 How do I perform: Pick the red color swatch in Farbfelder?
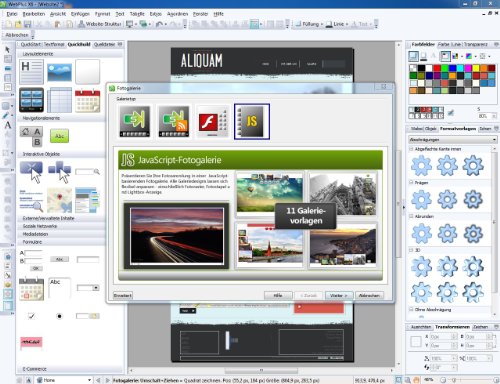coord(437,68)
